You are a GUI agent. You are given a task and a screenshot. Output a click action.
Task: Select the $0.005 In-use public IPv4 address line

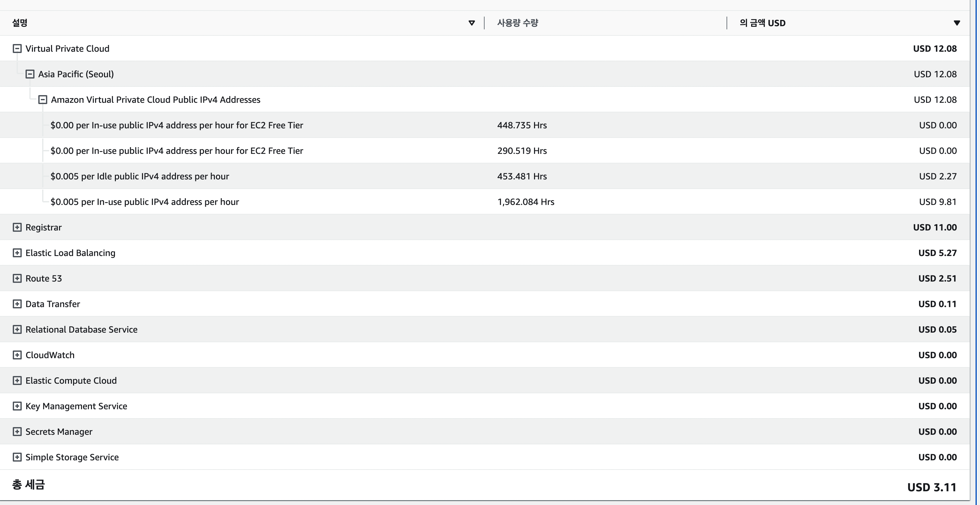pyautogui.click(x=145, y=202)
